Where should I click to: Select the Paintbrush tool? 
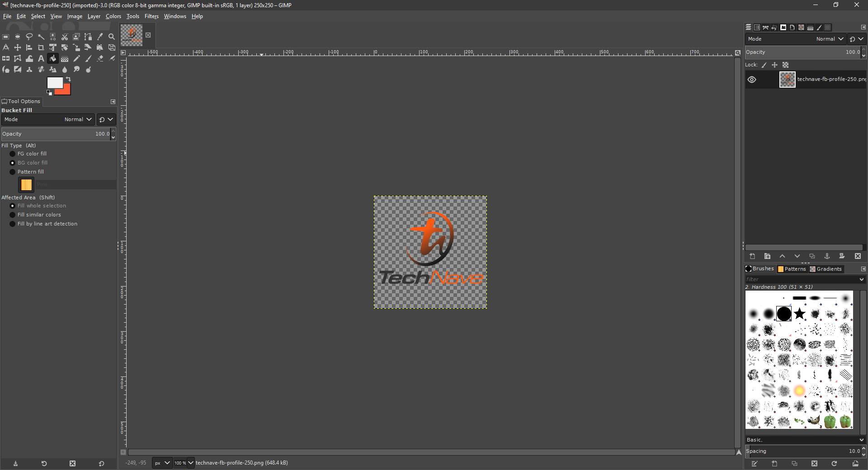click(x=88, y=58)
